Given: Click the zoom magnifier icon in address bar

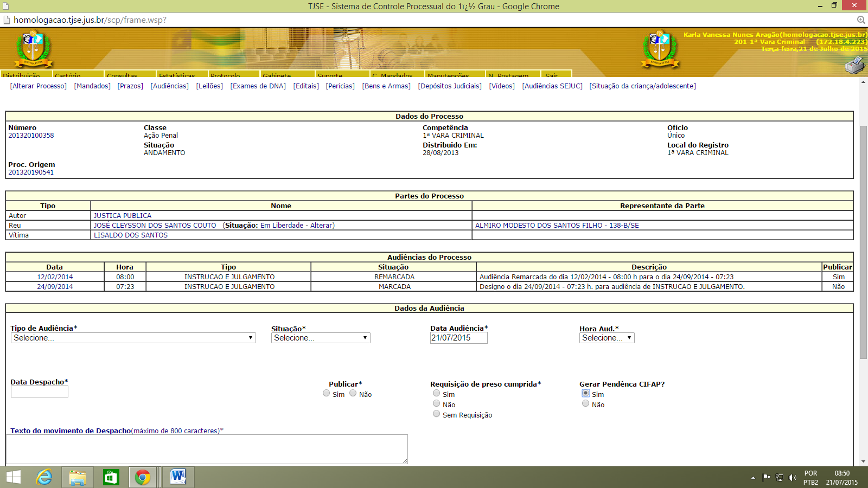Looking at the screenshot, I should [861, 20].
